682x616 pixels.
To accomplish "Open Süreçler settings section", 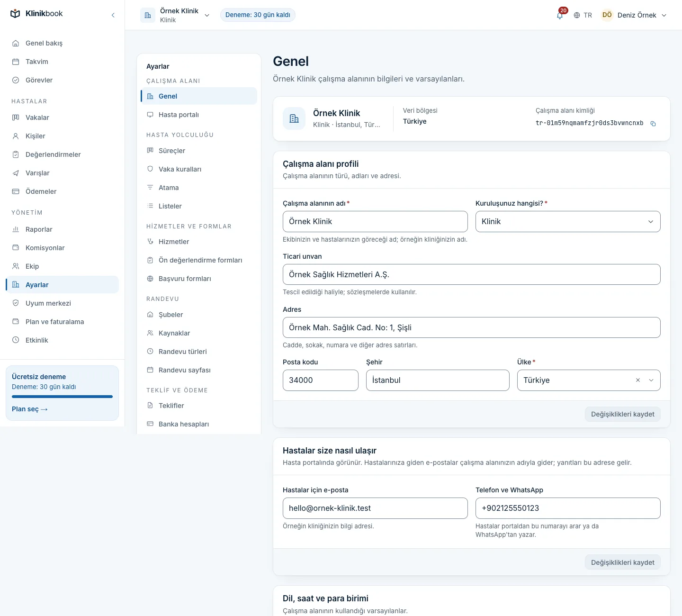I will [x=199, y=151].
